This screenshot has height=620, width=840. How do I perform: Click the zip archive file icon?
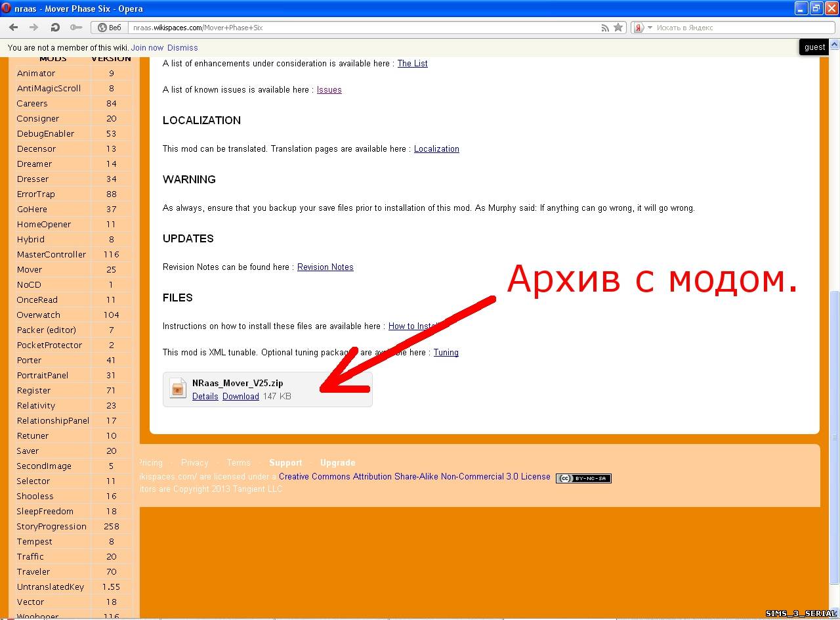178,388
